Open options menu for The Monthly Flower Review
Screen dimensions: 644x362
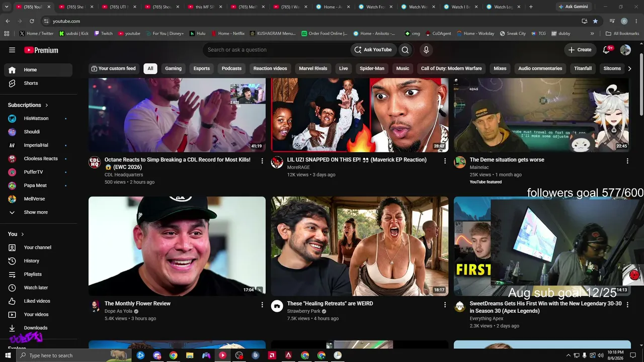point(262,305)
